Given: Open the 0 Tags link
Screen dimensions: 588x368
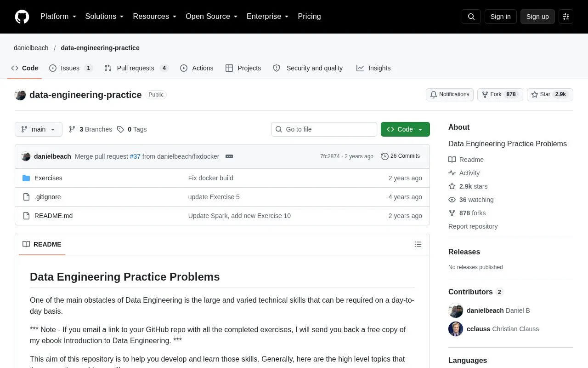Looking at the screenshot, I should point(132,129).
